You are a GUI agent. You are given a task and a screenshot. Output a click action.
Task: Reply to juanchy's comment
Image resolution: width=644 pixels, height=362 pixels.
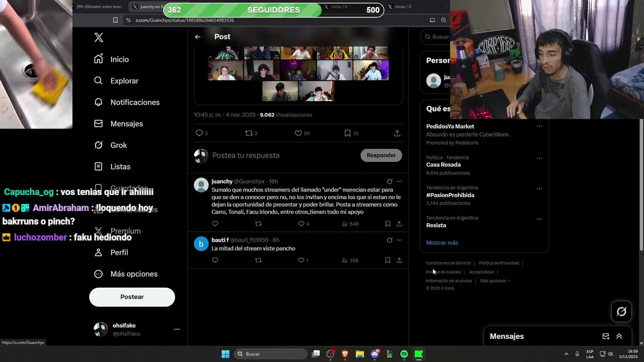215,224
